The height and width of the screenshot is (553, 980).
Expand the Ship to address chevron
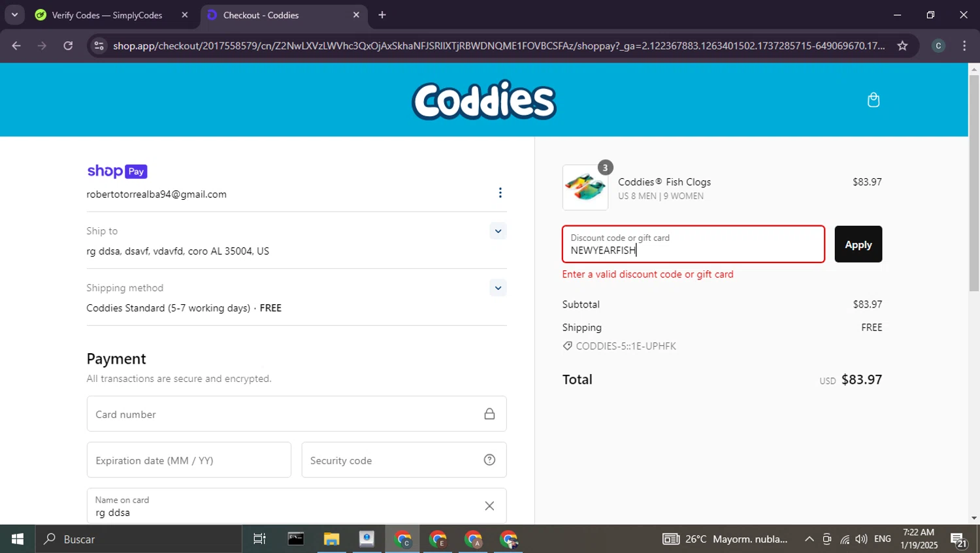(x=498, y=231)
